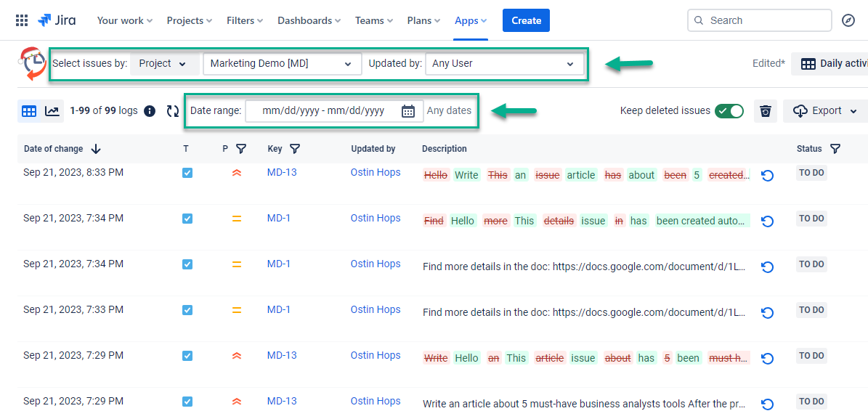This screenshot has width=868, height=419.
Task: Open Ostin Hops link in first row
Action: pyautogui.click(x=376, y=173)
